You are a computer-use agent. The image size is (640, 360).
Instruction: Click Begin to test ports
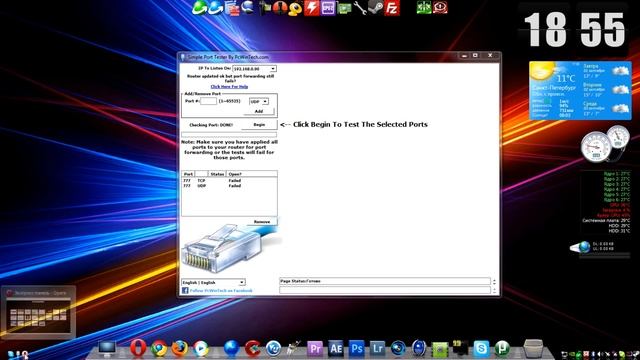point(259,124)
